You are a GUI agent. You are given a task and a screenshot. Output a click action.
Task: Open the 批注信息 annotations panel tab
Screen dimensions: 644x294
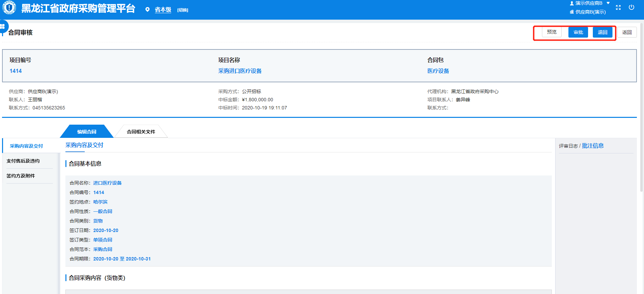click(x=592, y=146)
